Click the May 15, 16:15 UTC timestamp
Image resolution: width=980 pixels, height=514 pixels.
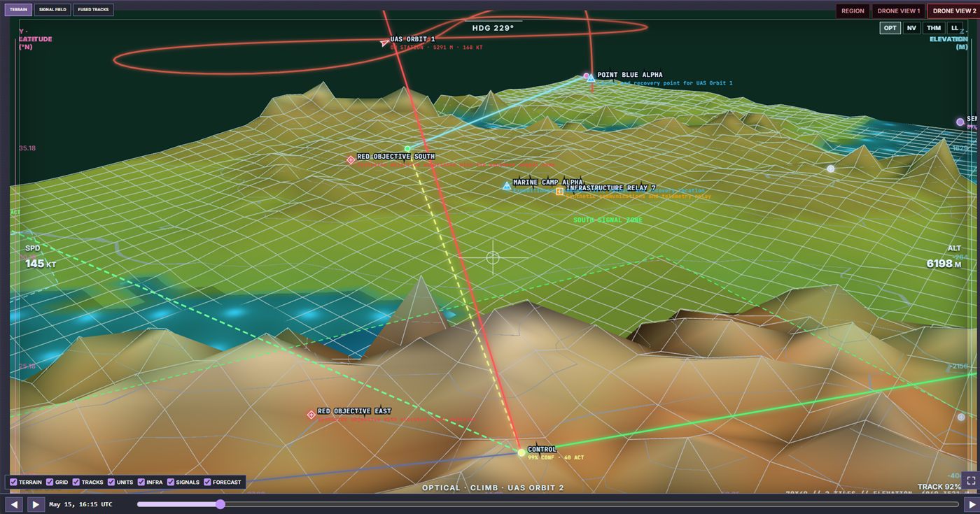click(x=80, y=504)
